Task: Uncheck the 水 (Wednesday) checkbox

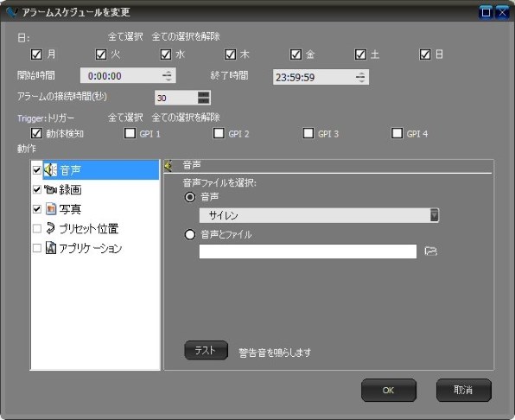Action: point(166,54)
